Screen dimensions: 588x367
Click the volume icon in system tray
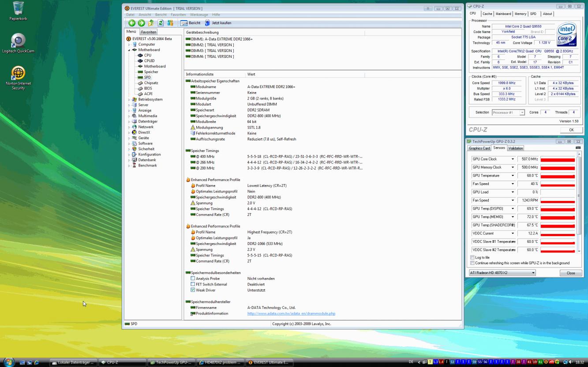571,362
